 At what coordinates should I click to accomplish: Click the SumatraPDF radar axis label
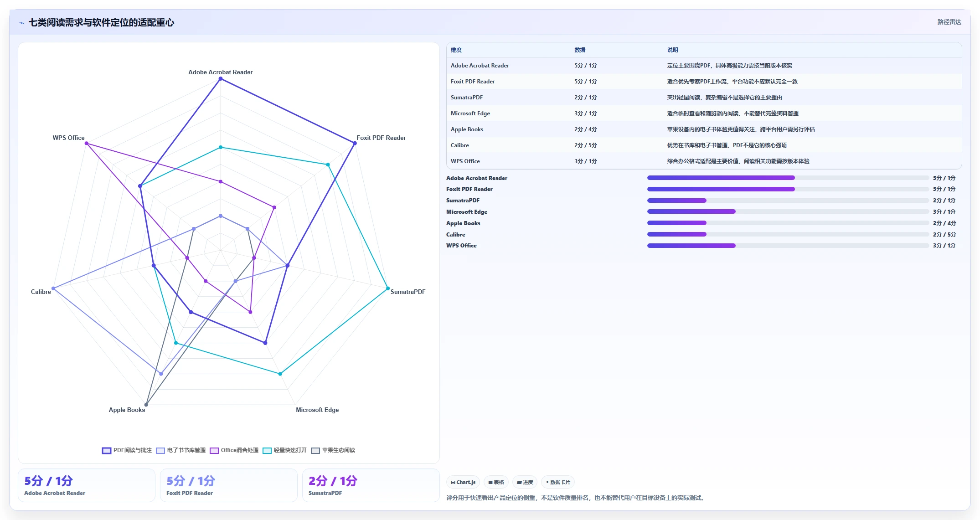pos(408,292)
